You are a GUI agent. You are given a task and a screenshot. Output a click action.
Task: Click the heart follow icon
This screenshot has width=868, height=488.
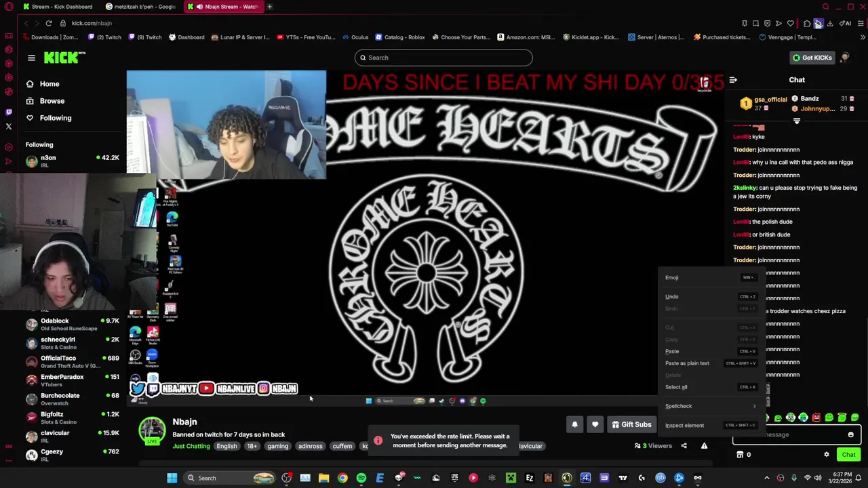click(x=595, y=424)
